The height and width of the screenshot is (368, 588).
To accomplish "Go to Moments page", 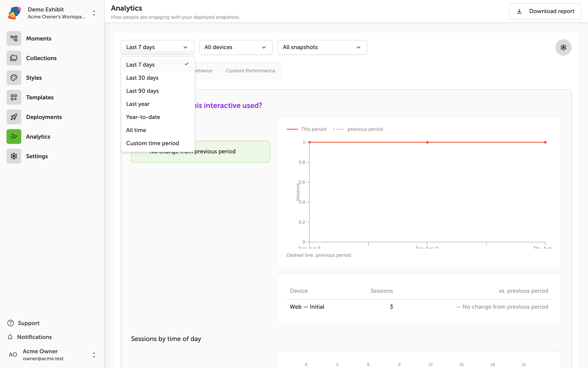I will coord(39,38).
